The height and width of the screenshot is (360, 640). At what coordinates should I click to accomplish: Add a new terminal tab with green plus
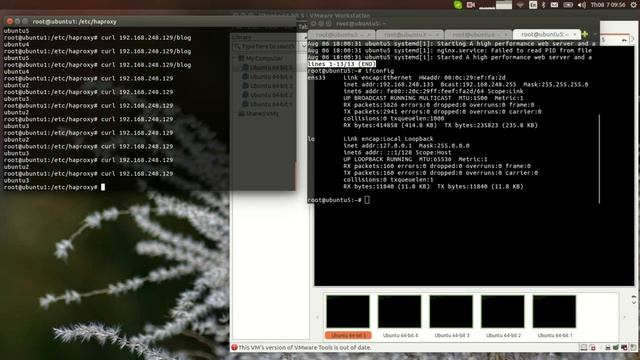point(585,34)
